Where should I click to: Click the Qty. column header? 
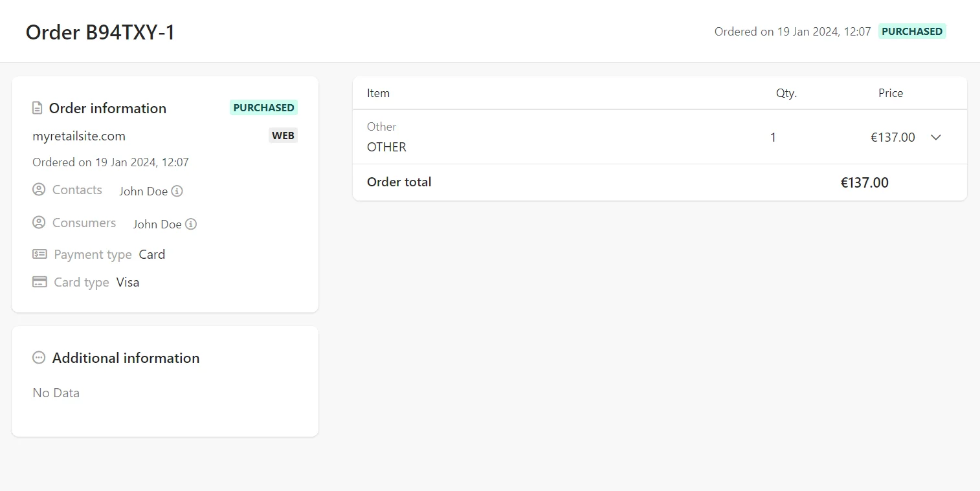786,93
